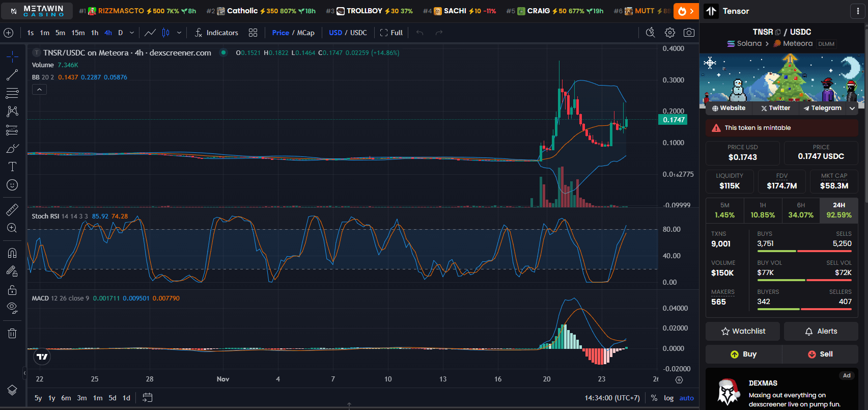
Task: Select the patterns drawing tool
Action: [12, 112]
